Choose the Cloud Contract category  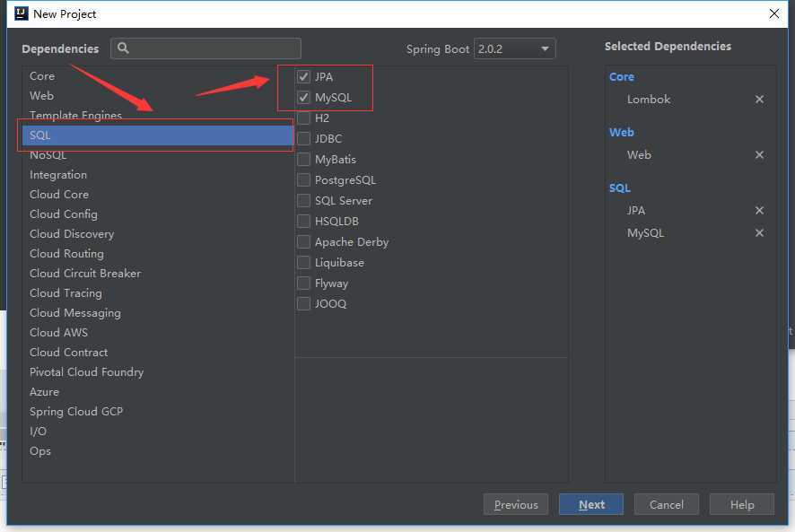(x=158, y=353)
